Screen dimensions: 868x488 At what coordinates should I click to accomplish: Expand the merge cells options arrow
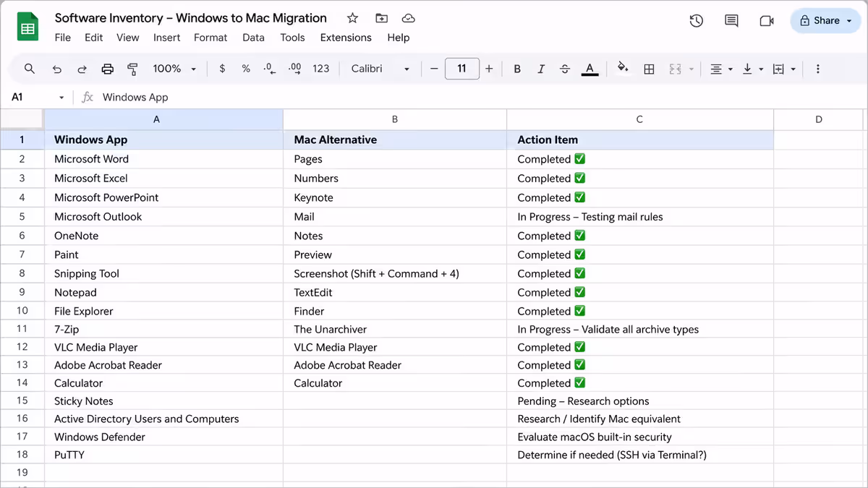(692, 69)
